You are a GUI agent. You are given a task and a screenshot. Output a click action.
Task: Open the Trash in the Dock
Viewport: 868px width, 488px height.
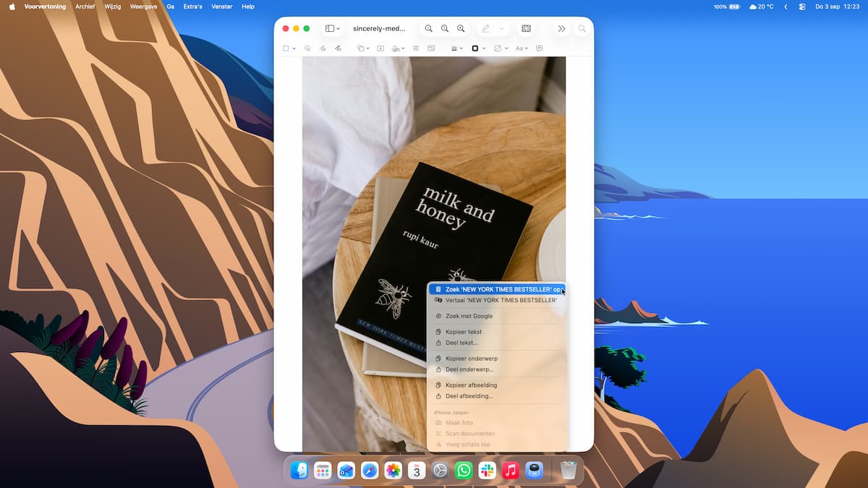click(x=569, y=471)
